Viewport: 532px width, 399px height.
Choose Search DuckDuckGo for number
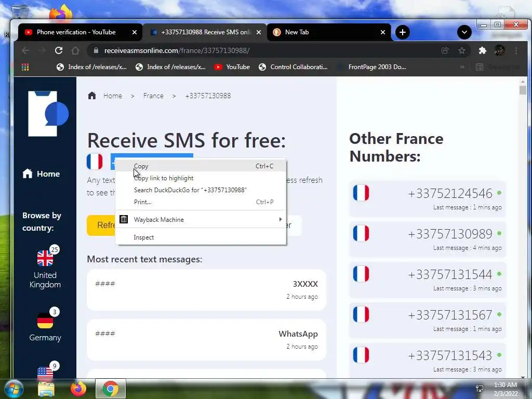(x=201, y=190)
